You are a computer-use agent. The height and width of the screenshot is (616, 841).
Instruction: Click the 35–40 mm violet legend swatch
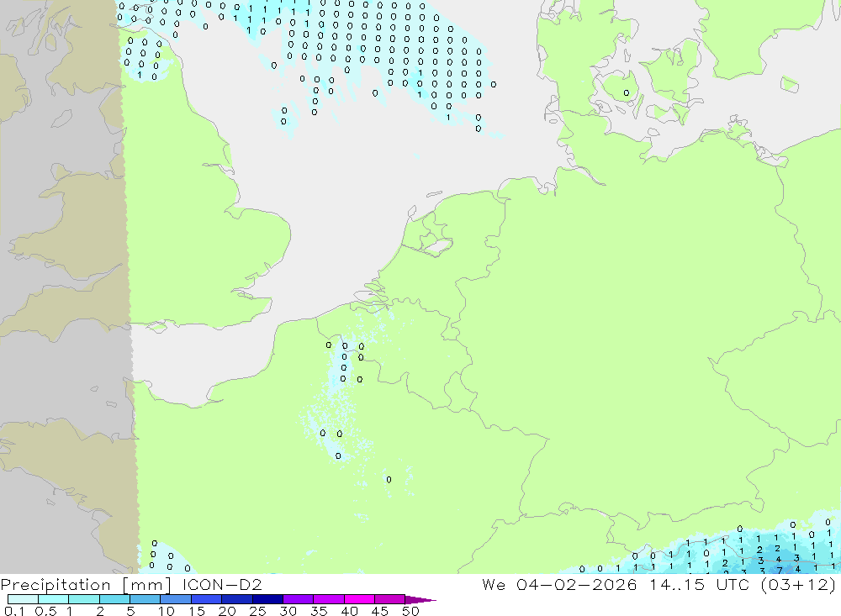(x=329, y=599)
